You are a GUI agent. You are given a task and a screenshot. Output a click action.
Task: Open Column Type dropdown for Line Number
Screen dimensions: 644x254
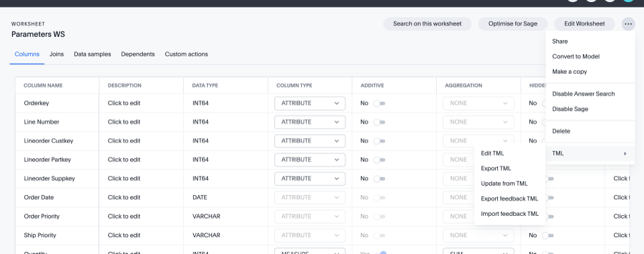(310, 122)
